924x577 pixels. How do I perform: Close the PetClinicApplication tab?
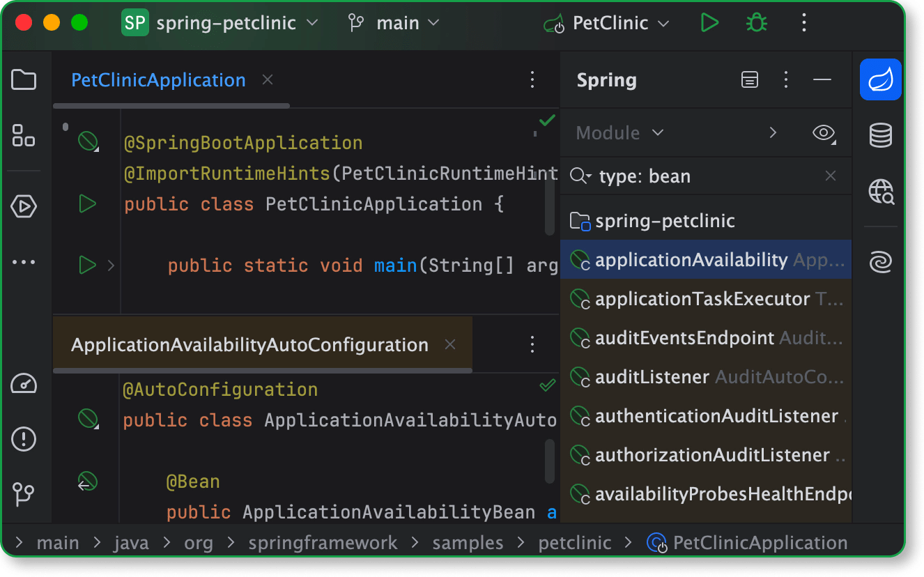point(268,79)
